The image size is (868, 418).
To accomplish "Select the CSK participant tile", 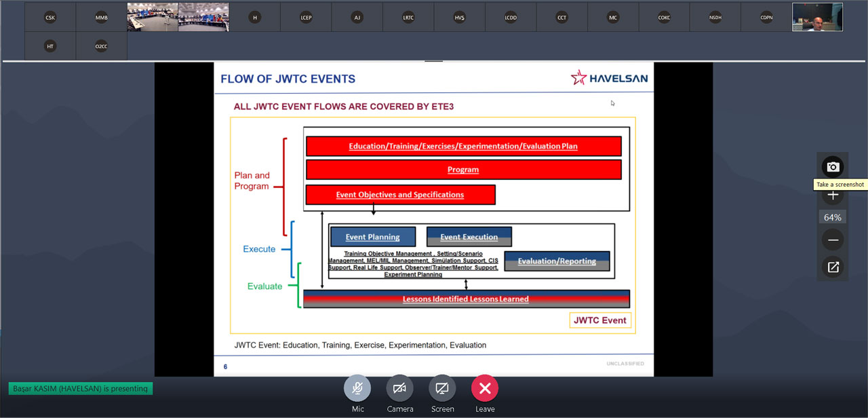I will click(x=50, y=18).
